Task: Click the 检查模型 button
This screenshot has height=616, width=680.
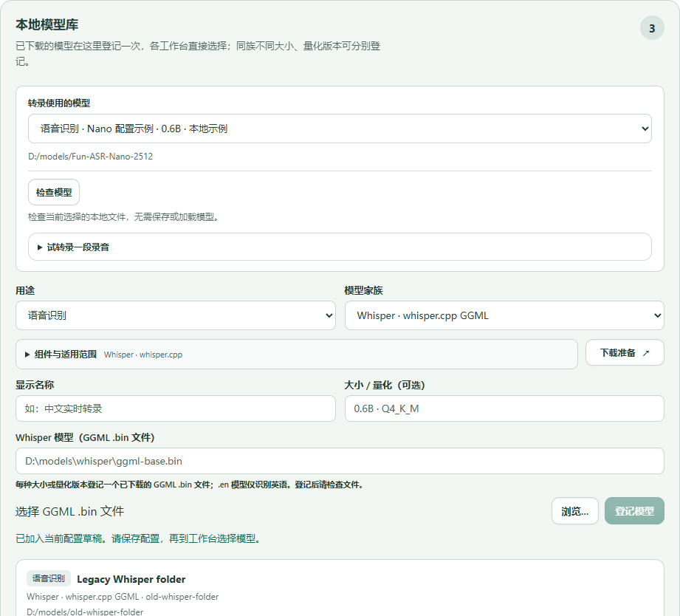Action: click(x=54, y=192)
